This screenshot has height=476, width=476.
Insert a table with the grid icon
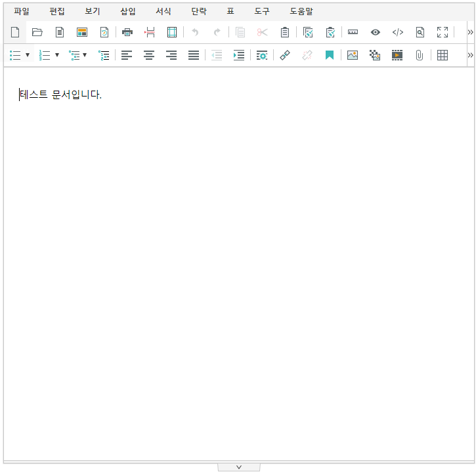(x=443, y=56)
